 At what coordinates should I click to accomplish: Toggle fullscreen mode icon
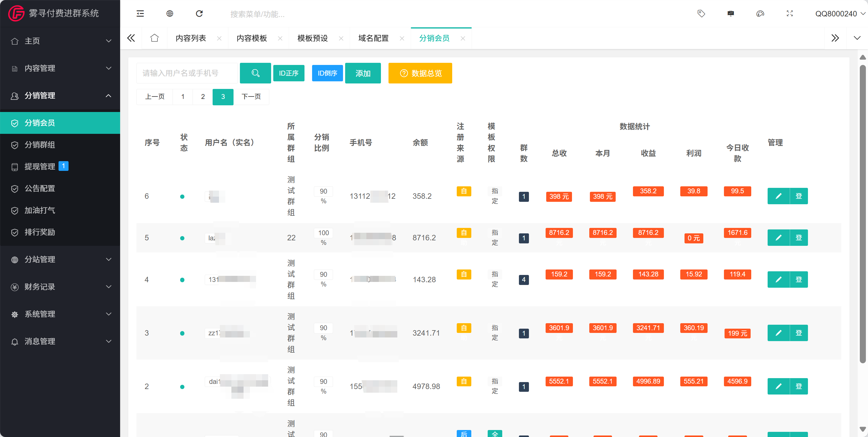(x=790, y=13)
